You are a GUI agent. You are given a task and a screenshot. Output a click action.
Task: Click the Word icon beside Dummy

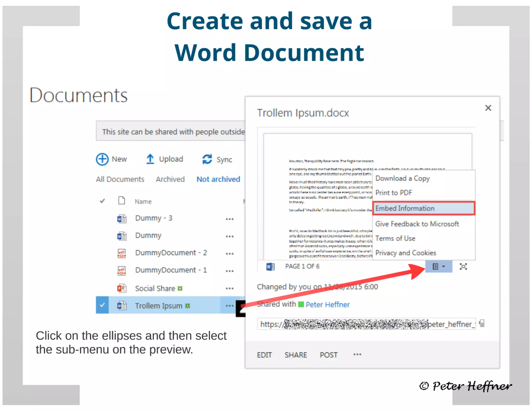point(122,236)
